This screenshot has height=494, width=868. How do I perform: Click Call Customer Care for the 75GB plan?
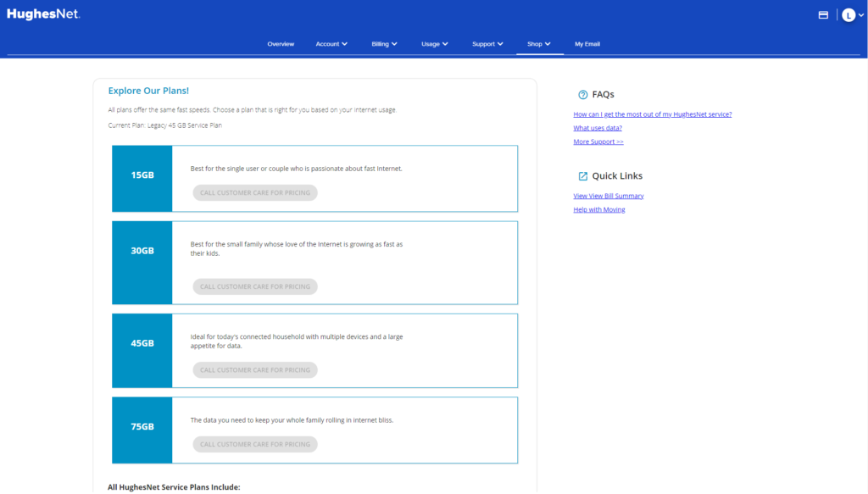pyautogui.click(x=254, y=444)
